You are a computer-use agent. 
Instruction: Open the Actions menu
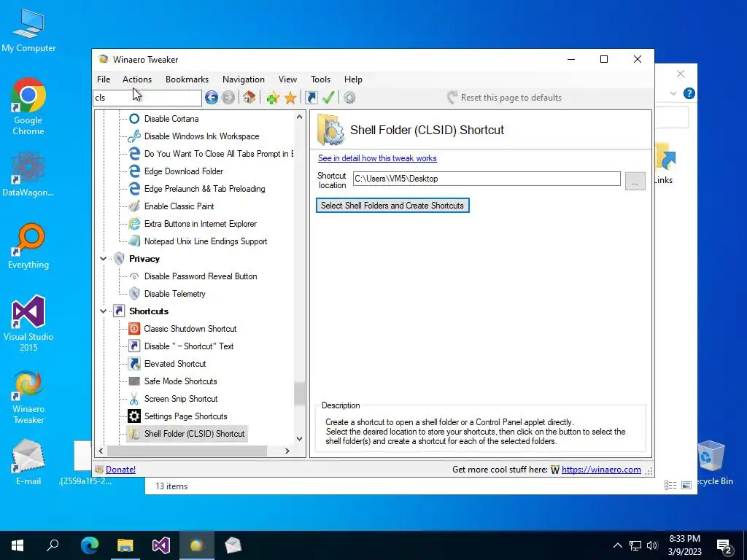[x=136, y=79]
